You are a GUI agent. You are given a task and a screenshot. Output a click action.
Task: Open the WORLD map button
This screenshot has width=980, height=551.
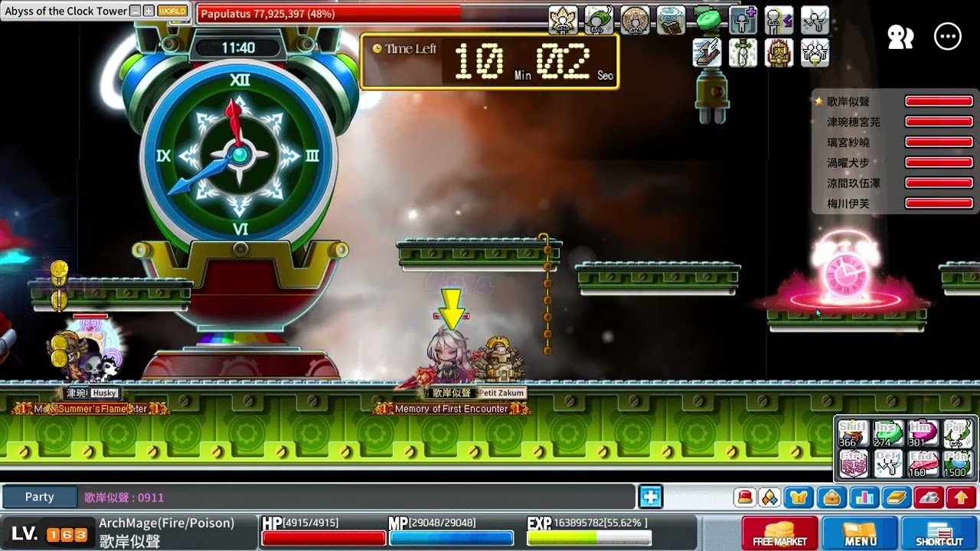coord(171,11)
